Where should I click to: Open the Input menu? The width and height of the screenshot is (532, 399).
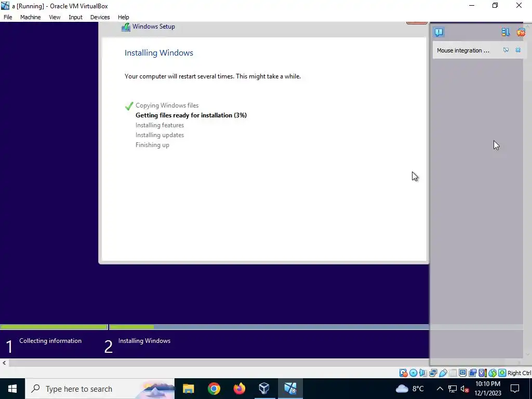pyautogui.click(x=75, y=17)
